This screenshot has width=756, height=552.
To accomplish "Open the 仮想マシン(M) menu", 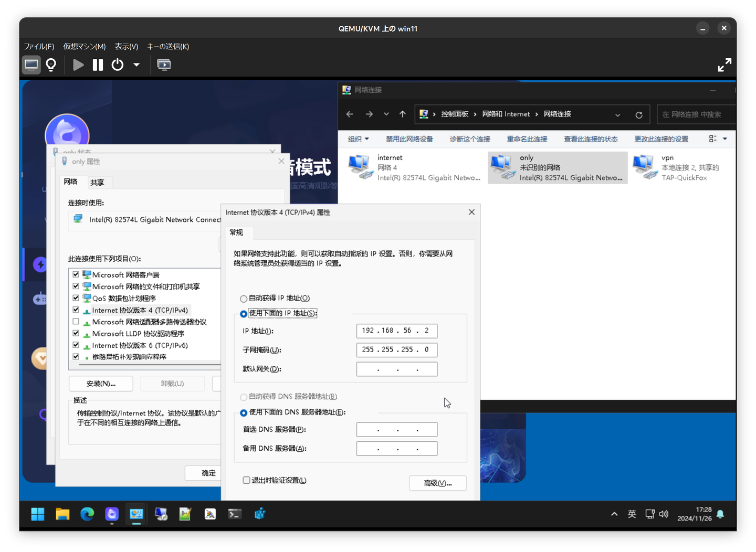I will point(85,47).
